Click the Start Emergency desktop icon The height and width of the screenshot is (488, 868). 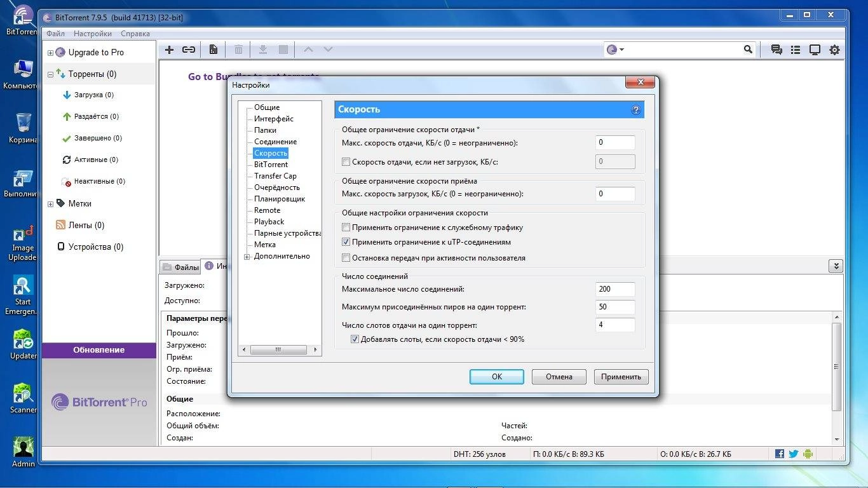tap(22, 295)
